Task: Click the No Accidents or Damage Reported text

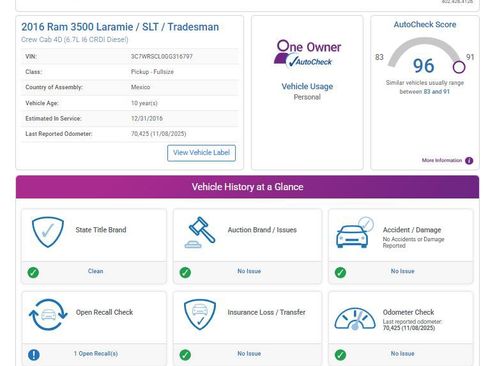Action: tap(413, 242)
